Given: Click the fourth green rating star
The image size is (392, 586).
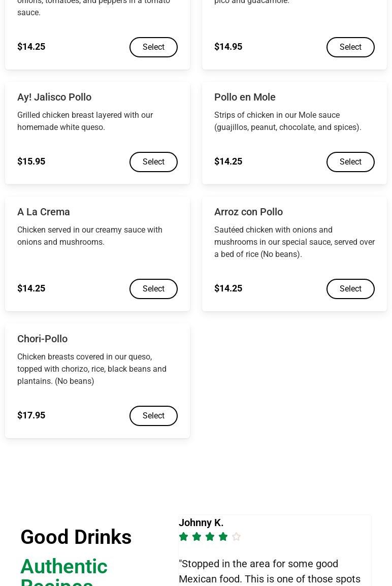Looking at the screenshot, I should pyautogui.click(x=223, y=537).
